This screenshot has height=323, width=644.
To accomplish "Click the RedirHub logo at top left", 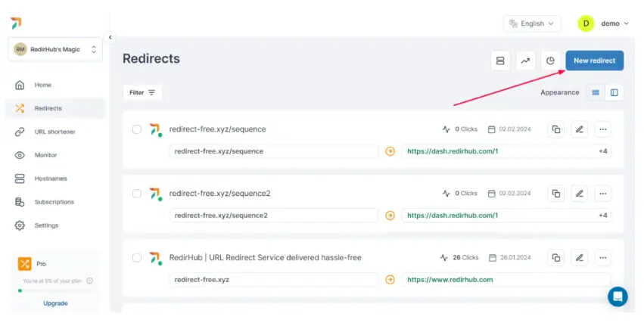I will click(x=16, y=23).
